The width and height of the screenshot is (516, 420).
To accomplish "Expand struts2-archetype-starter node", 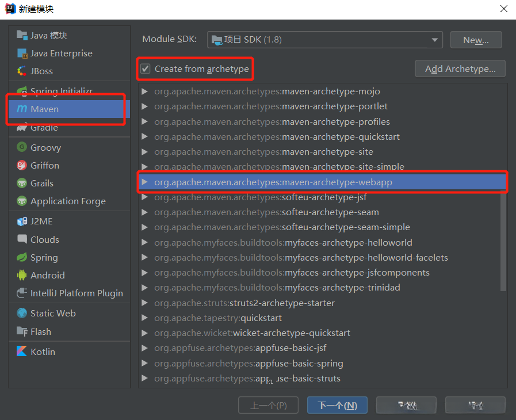I will pyautogui.click(x=144, y=303).
